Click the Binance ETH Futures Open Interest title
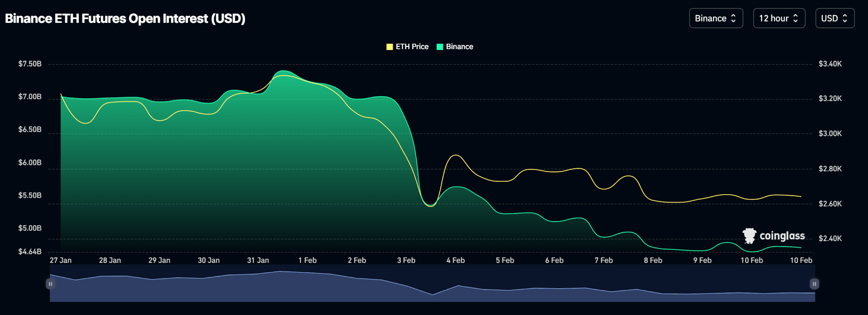This screenshot has height=315, width=868. point(125,19)
